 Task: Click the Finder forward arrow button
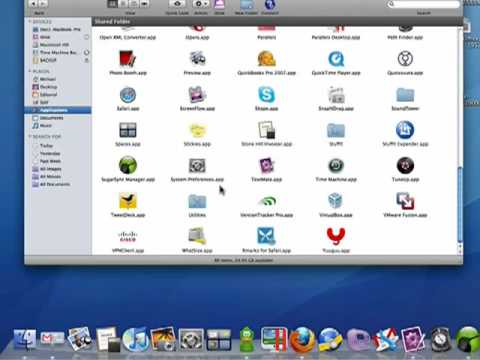[44, 4]
